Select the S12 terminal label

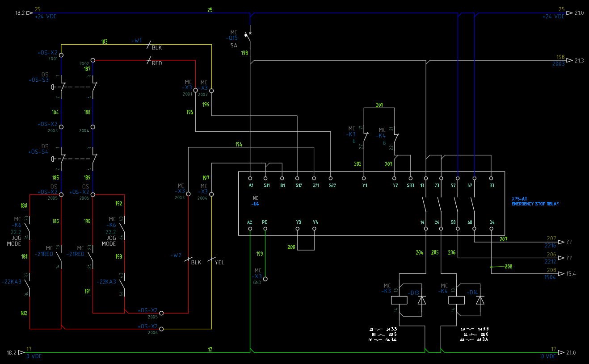click(299, 185)
